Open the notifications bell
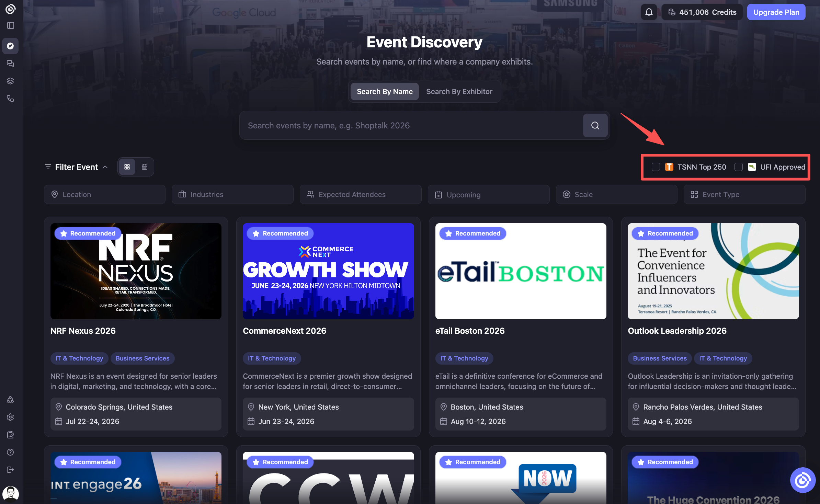 pos(649,12)
